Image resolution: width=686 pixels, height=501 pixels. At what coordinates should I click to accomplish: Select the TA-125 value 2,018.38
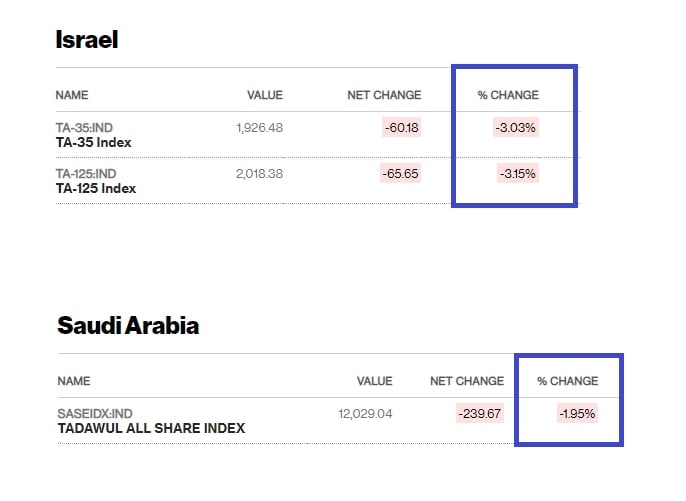[x=260, y=174]
